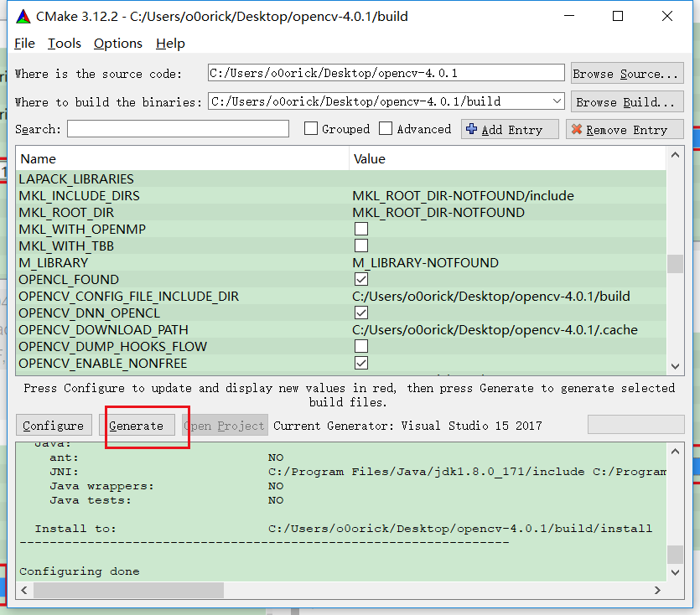Screen dimensions: 700x615
Task: Click the CMake triangle logo icon
Action: click(x=23, y=17)
